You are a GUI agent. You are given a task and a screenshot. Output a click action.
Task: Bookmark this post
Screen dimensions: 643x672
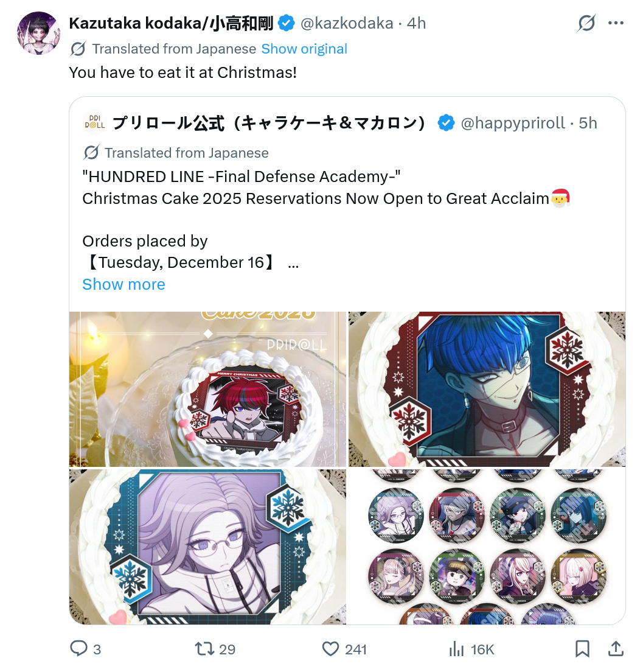(x=582, y=648)
